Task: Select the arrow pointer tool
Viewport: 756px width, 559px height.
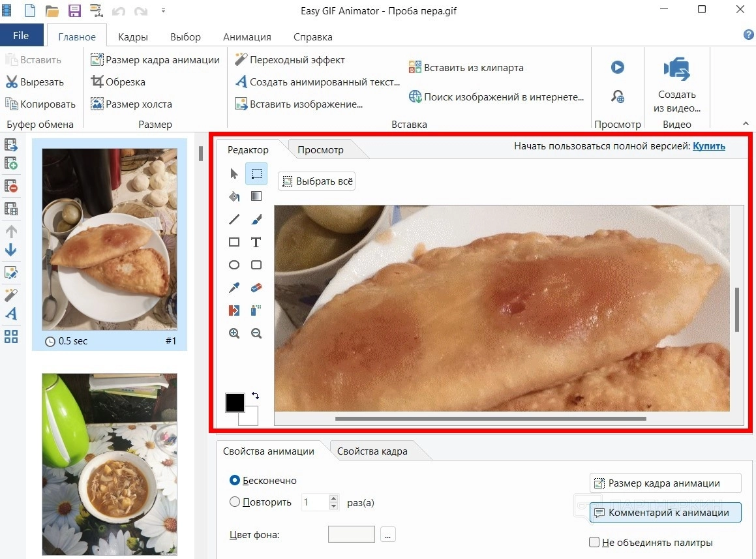Action: coord(234,174)
